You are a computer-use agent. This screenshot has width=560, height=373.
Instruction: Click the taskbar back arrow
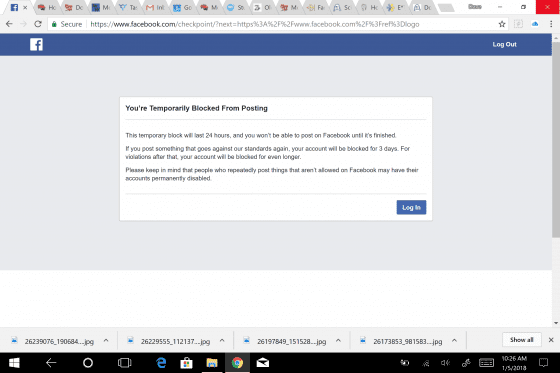click(51, 363)
